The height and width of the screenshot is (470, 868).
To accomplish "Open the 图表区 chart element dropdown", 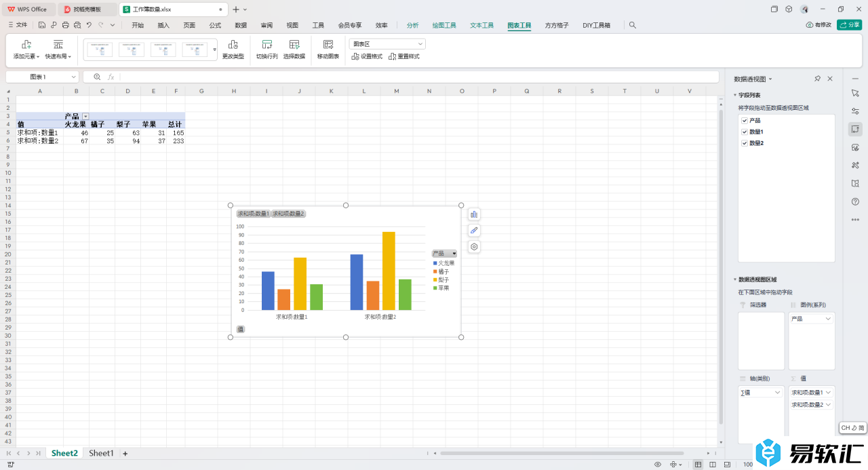I will (x=387, y=43).
